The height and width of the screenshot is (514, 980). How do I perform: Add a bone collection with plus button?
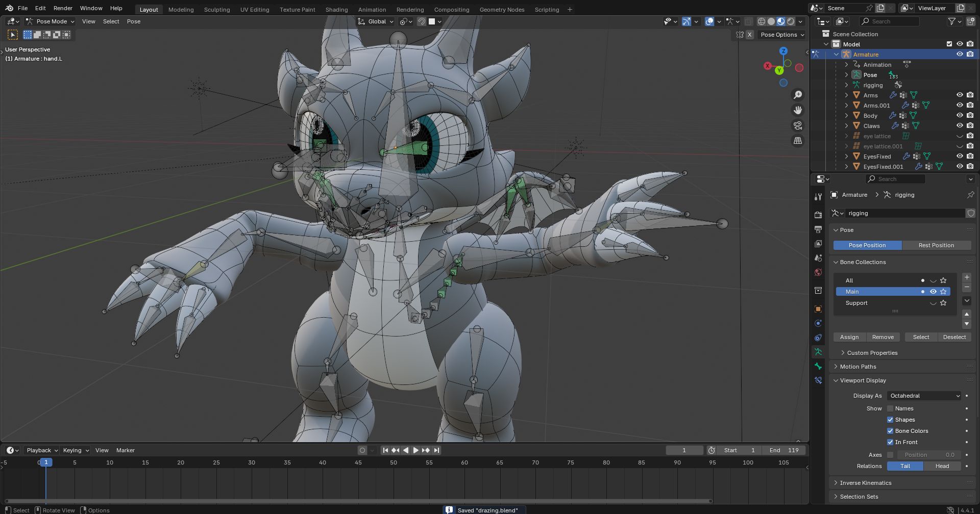coord(967,277)
